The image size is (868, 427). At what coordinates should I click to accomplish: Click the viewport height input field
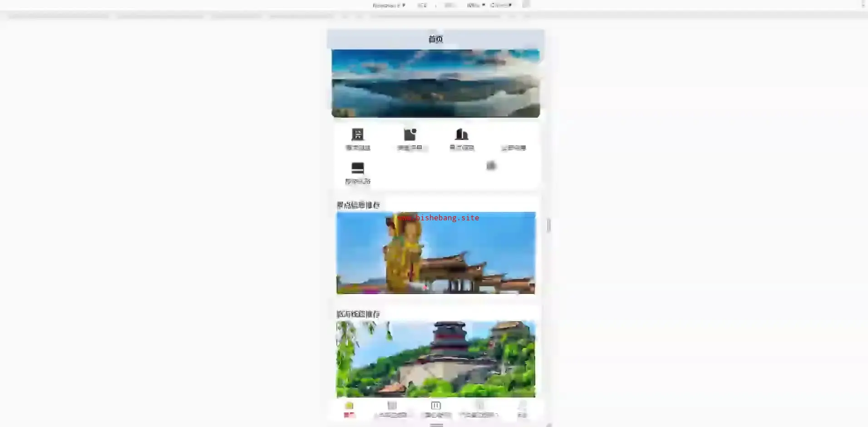pyautogui.click(x=449, y=5)
